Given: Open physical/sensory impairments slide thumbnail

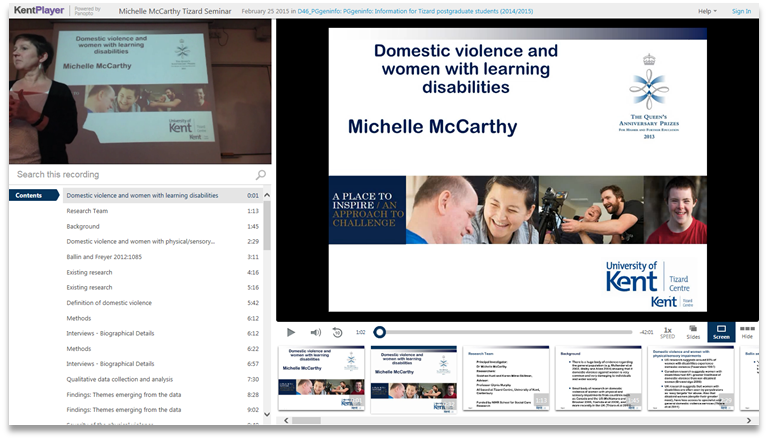Looking at the screenshot, I should point(691,378).
